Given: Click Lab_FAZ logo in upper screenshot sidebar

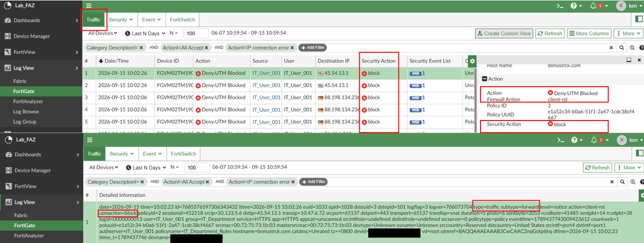Looking at the screenshot, I should 7,6.
